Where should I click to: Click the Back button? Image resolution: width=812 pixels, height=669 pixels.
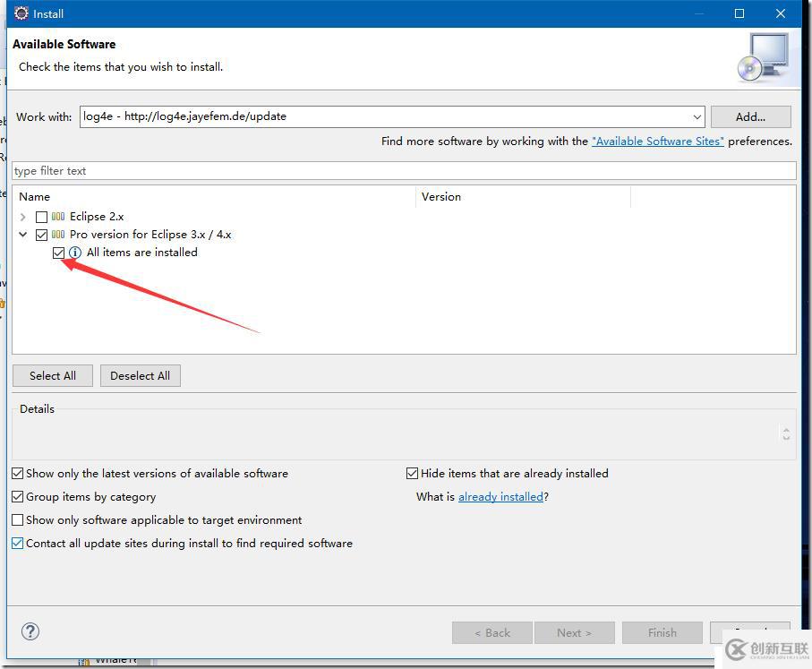(492, 632)
